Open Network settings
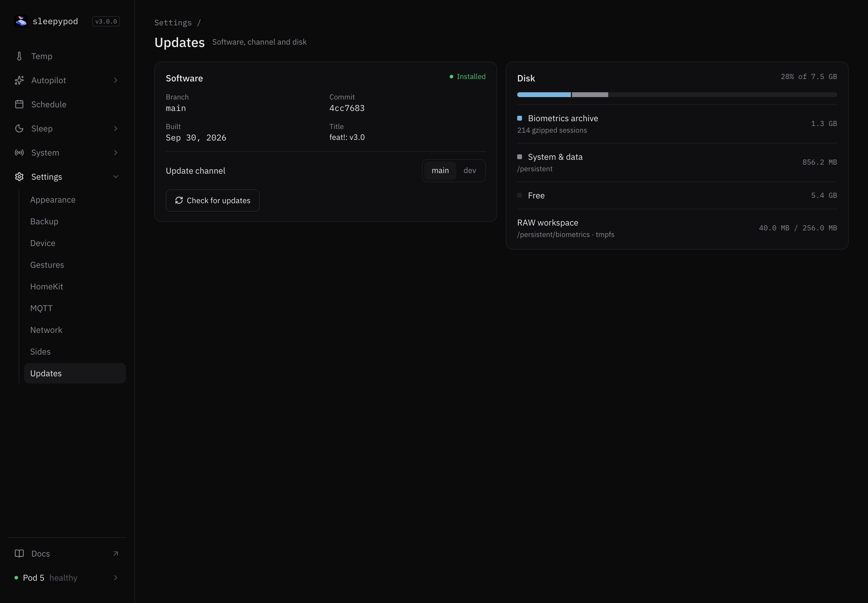Image resolution: width=868 pixels, height=603 pixels. 75,330
